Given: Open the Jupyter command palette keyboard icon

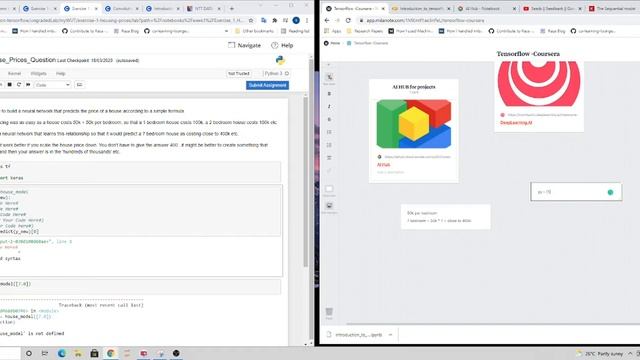Looking at the screenshot, I should pos(79,84).
